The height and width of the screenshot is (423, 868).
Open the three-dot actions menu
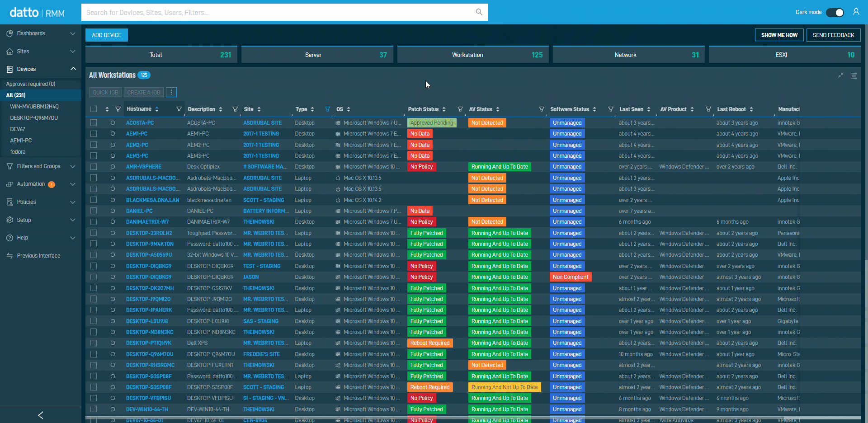point(171,92)
